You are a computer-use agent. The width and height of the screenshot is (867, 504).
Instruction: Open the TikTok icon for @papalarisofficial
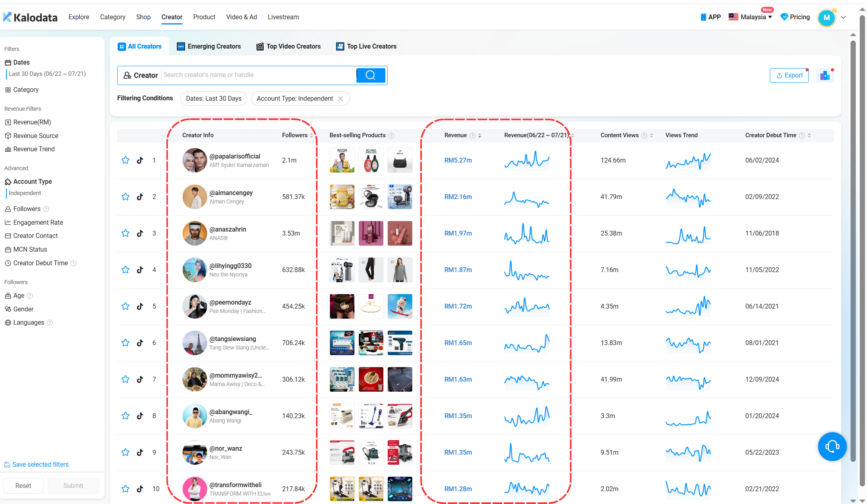click(x=140, y=160)
